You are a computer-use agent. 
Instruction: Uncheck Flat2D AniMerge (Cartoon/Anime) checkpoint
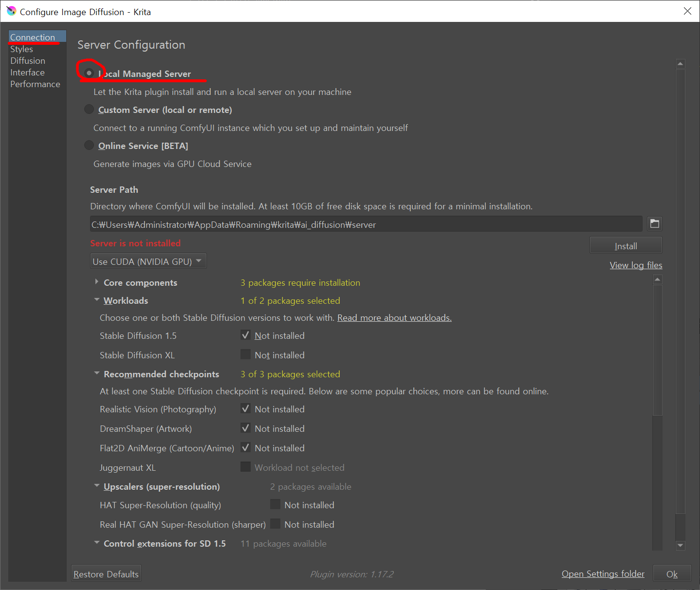tap(246, 447)
